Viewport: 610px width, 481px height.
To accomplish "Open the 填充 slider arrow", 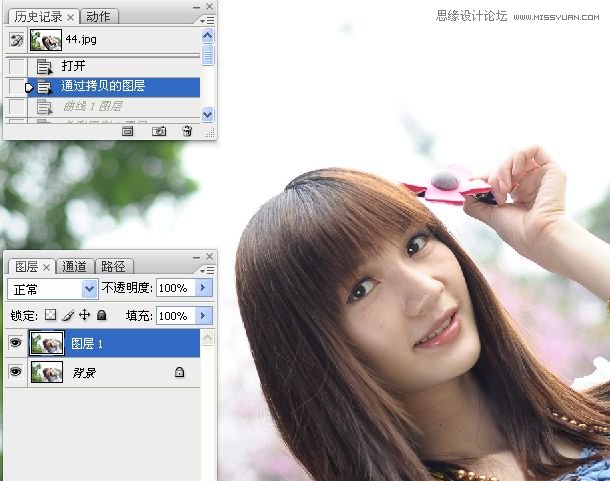I will click(x=203, y=316).
